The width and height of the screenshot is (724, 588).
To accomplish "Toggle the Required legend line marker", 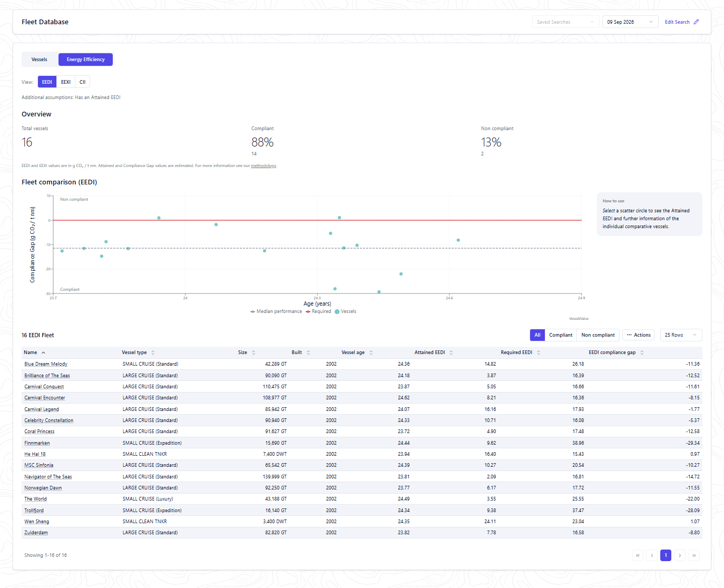I will click(308, 311).
